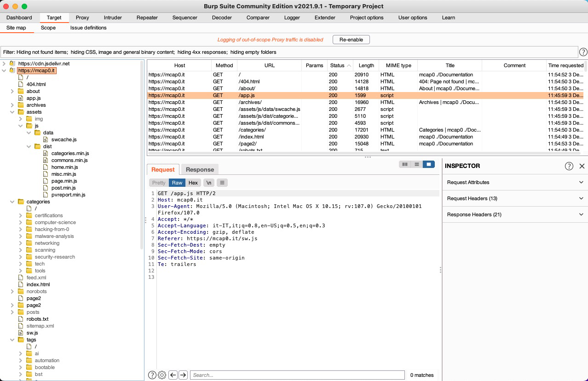Collapse the assets folder
This screenshot has height=381, width=588.
click(12, 112)
